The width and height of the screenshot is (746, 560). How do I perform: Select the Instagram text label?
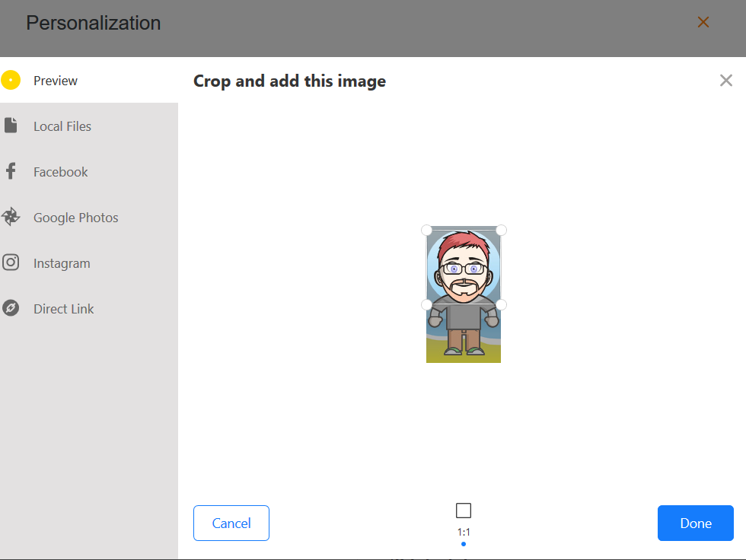(x=62, y=263)
